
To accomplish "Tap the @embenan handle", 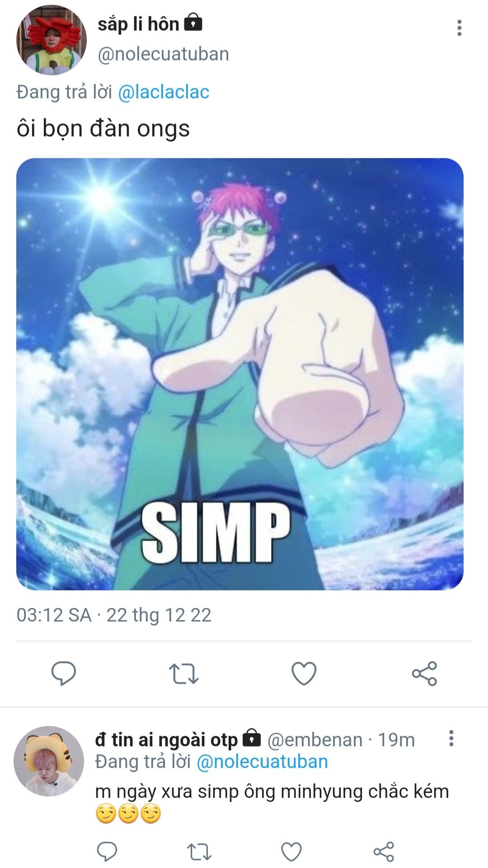I will pos(315,740).
